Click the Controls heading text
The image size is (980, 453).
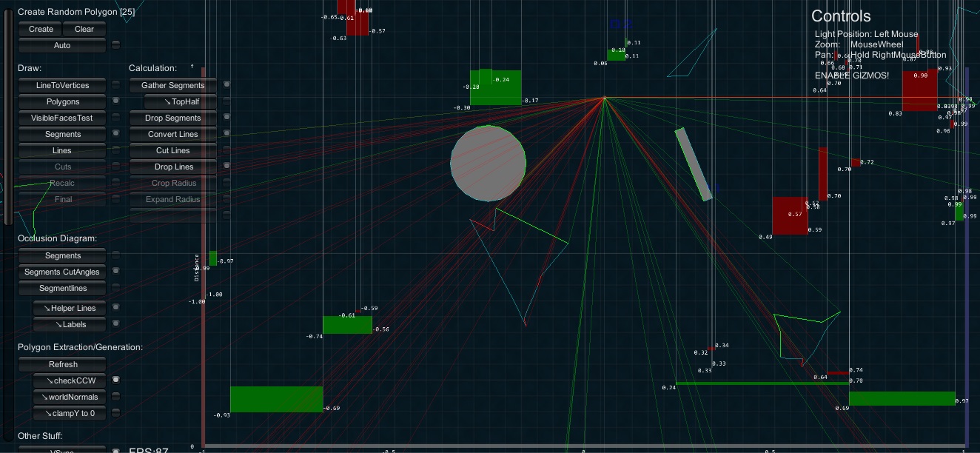tap(841, 16)
